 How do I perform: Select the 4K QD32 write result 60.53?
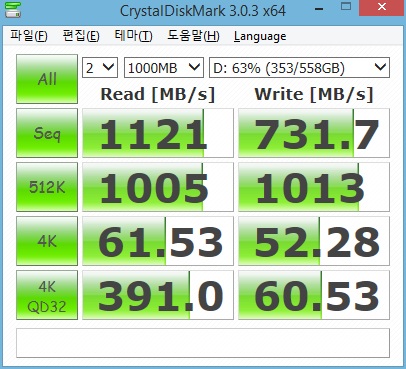pyautogui.click(x=314, y=295)
